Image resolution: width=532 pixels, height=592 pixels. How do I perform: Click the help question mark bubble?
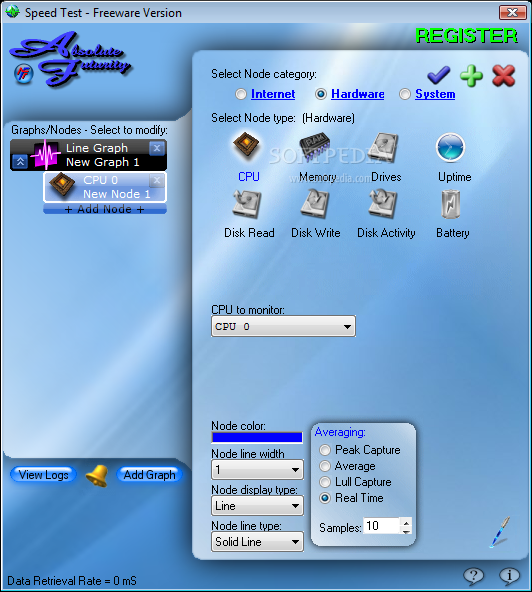[x=473, y=576]
